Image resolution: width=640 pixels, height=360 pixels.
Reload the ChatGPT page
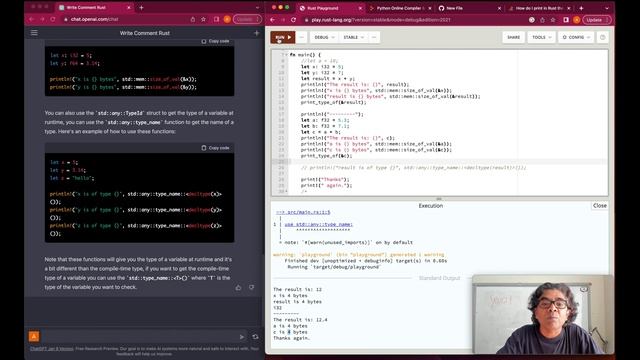click(x=53, y=19)
